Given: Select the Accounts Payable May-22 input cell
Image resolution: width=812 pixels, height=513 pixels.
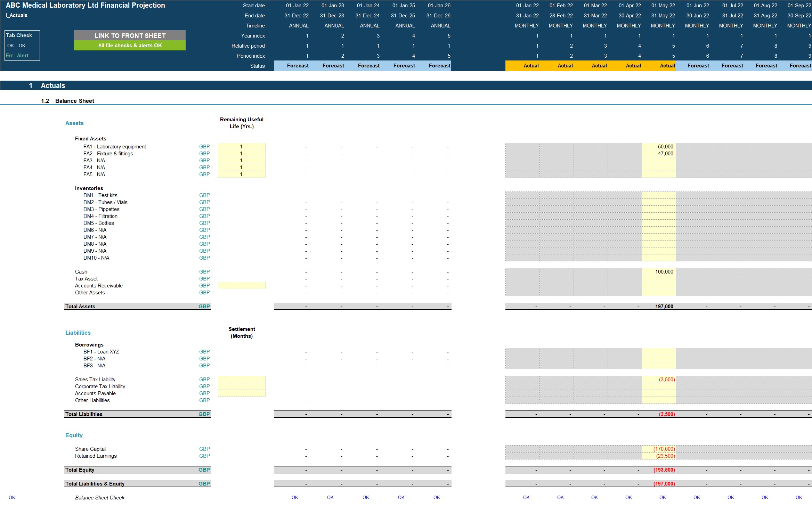Looking at the screenshot, I should (659, 393).
